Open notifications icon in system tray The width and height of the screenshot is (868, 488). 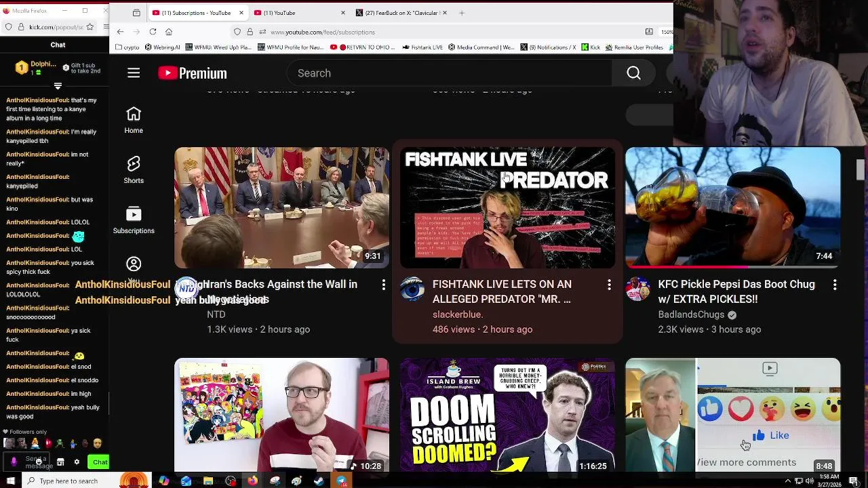click(x=854, y=481)
